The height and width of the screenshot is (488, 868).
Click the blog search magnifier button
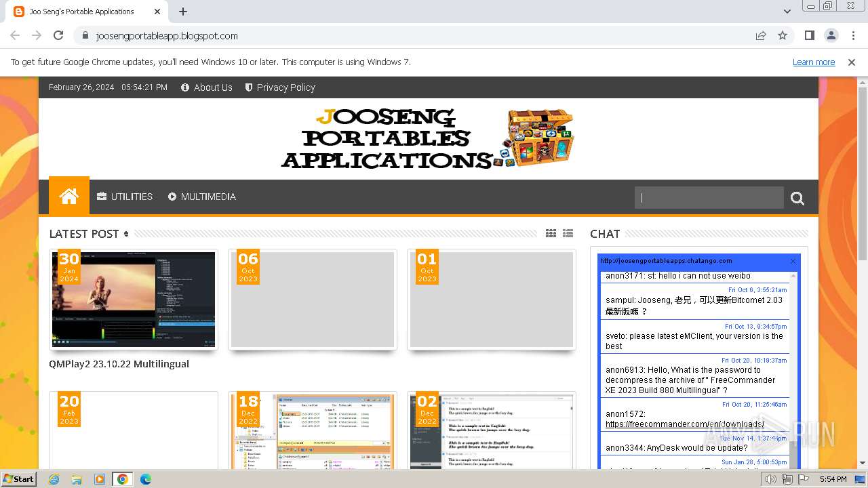(x=797, y=198)
